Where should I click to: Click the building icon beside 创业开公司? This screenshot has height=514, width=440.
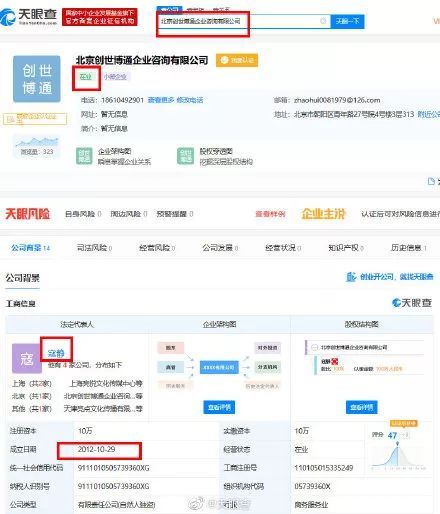coord(351,277)
